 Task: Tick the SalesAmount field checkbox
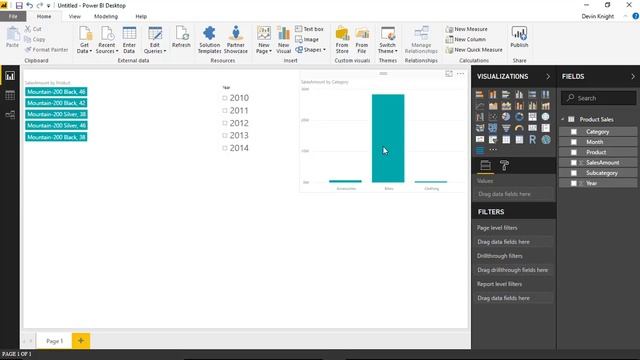pos(573,162)
